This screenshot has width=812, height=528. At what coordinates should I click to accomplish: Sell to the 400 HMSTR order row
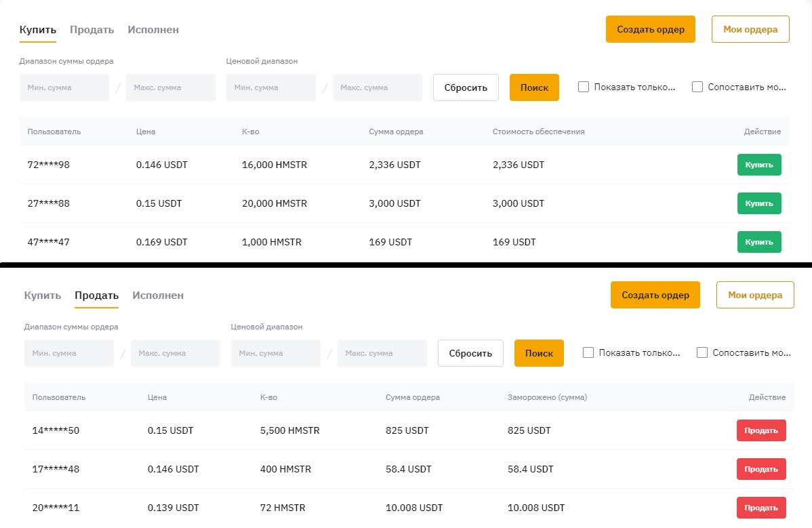(760, 469)
